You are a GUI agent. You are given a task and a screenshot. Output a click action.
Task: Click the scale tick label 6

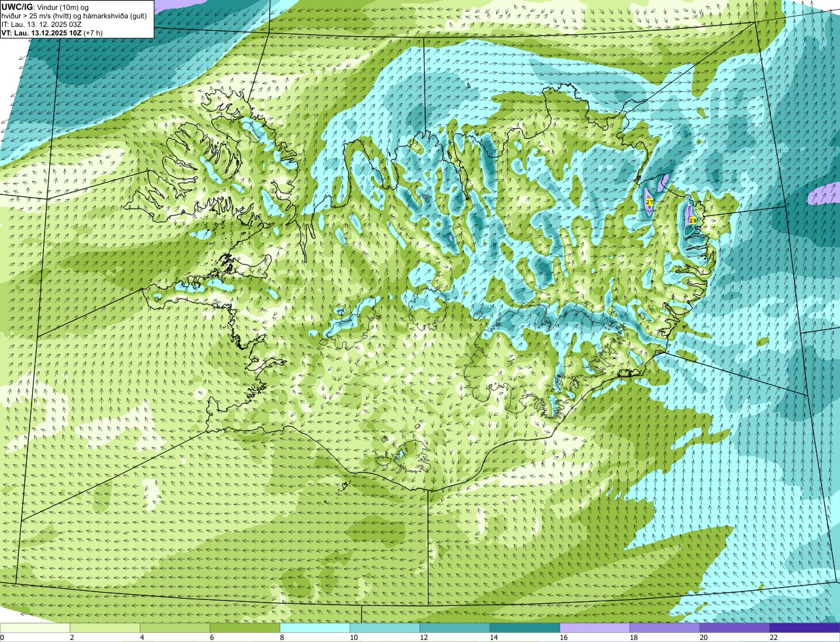point(212,637)
